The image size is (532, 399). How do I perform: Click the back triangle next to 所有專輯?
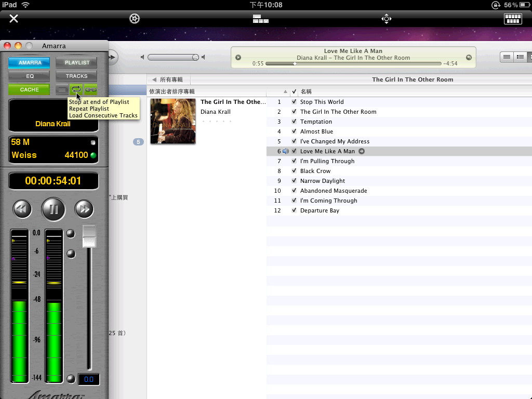(x=154, y=79)
